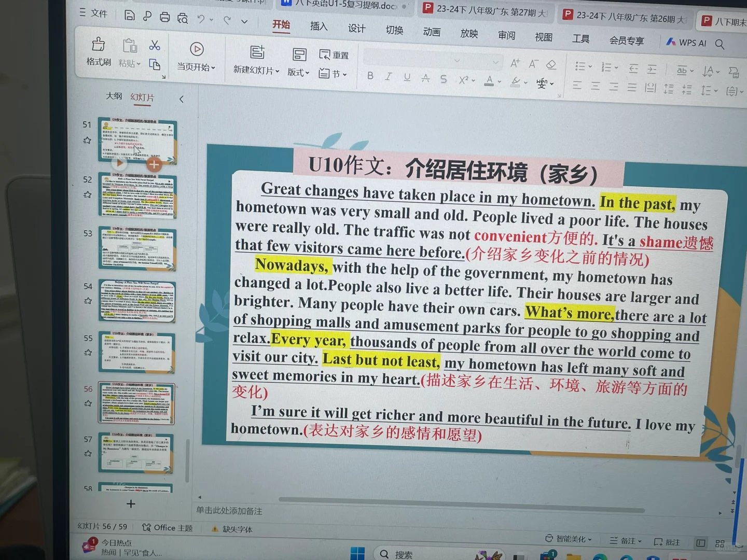747x560 pixels.
Task: Toggle Italic formatting
Action: click(x=388, y=77)
